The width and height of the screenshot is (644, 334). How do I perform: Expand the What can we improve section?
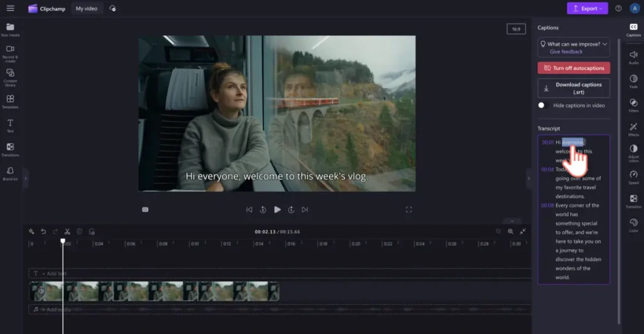[x=604, y=44]
